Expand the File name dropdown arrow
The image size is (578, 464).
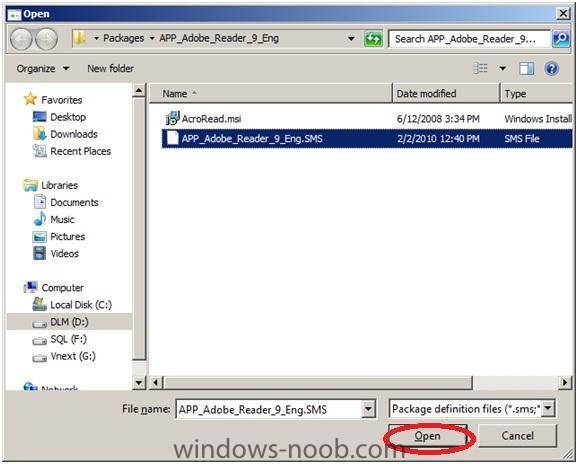point(368,409)
